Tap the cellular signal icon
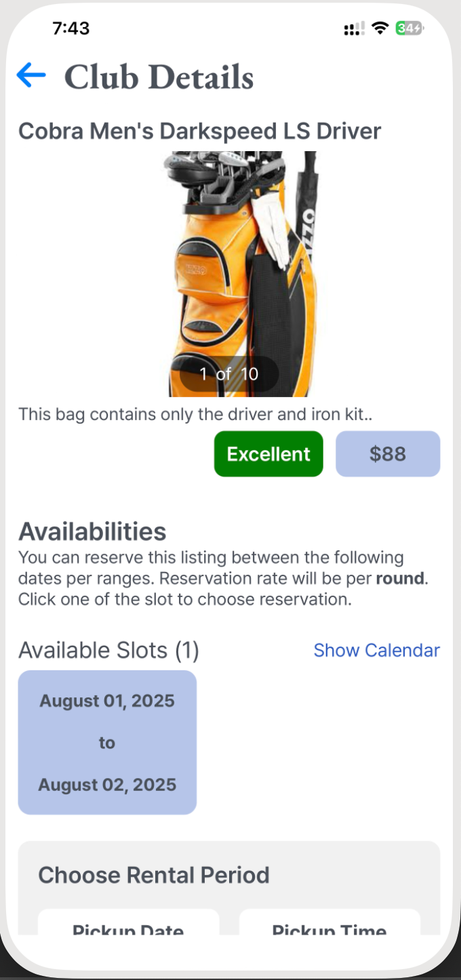Viewport: 461px width, 980px height. tap(354, 28)
